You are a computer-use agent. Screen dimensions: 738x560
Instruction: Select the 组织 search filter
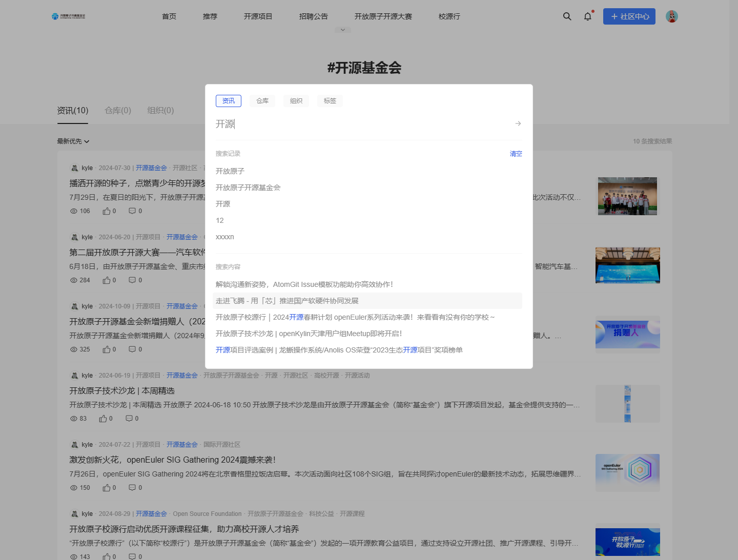pos(296,101)
